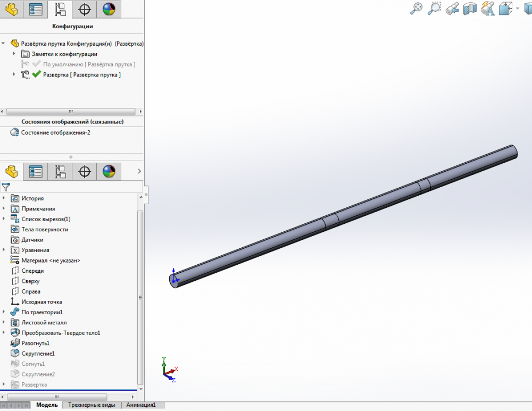Switch to the Трехмерные виды tab

(91, 405)
